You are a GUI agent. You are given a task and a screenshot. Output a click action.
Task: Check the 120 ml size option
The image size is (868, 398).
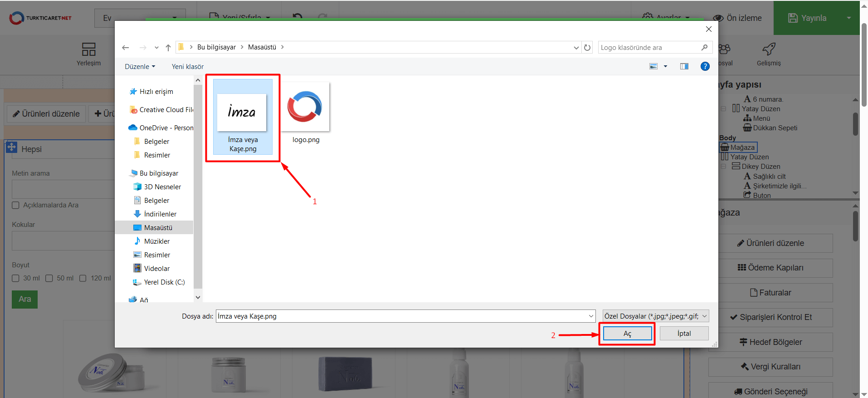pyautogui.click(x=83, y=278)
